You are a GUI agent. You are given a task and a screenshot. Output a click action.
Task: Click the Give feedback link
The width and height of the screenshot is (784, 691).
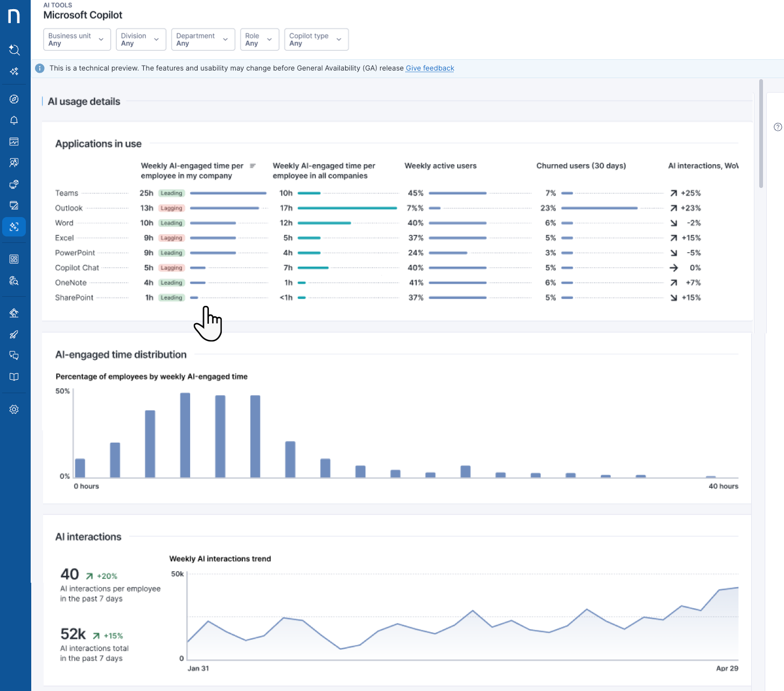(430, 68)
